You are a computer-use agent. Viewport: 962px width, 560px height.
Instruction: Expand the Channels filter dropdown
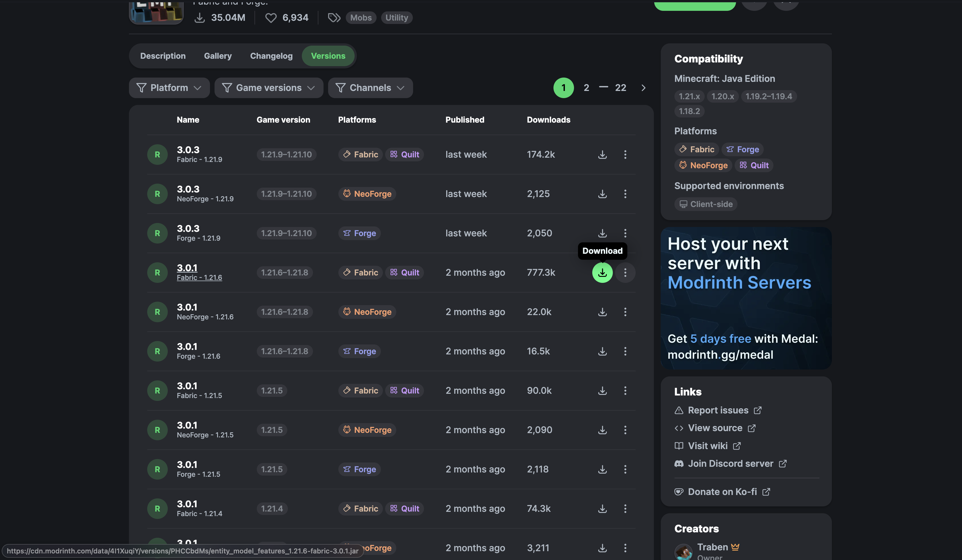370,88
